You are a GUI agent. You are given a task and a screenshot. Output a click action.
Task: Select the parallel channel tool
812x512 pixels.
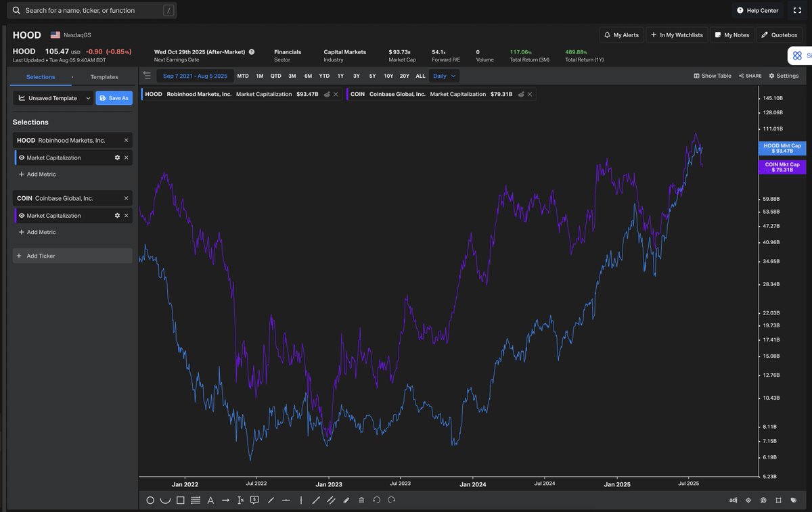[x=331, y=501]
